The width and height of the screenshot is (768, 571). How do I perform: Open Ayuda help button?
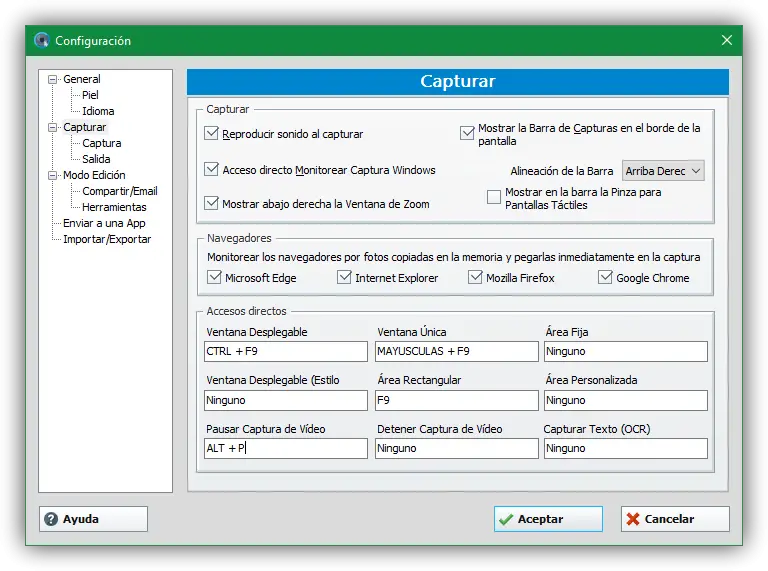[93, 519]
